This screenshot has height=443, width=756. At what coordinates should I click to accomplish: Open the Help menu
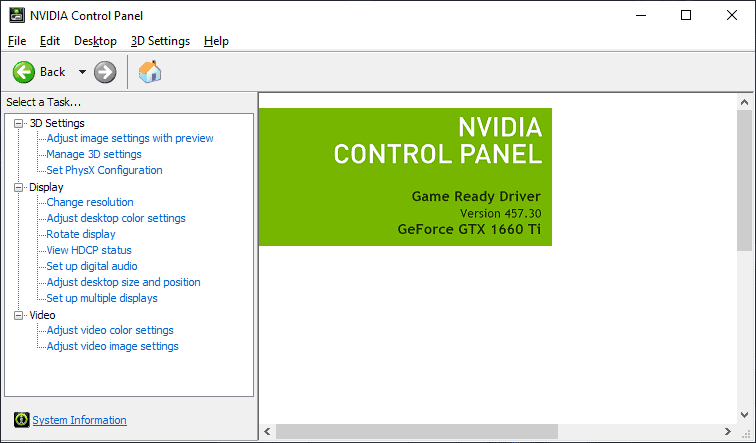216,41
